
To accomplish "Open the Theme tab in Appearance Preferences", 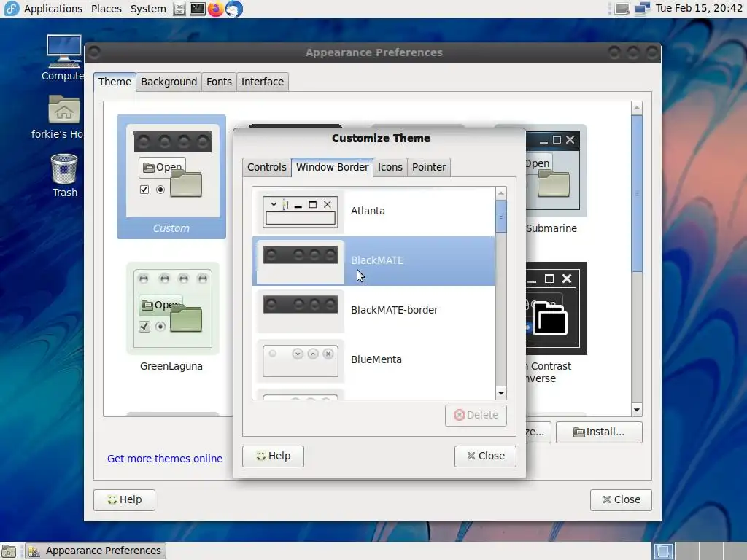I will click(x=115, y=82).
